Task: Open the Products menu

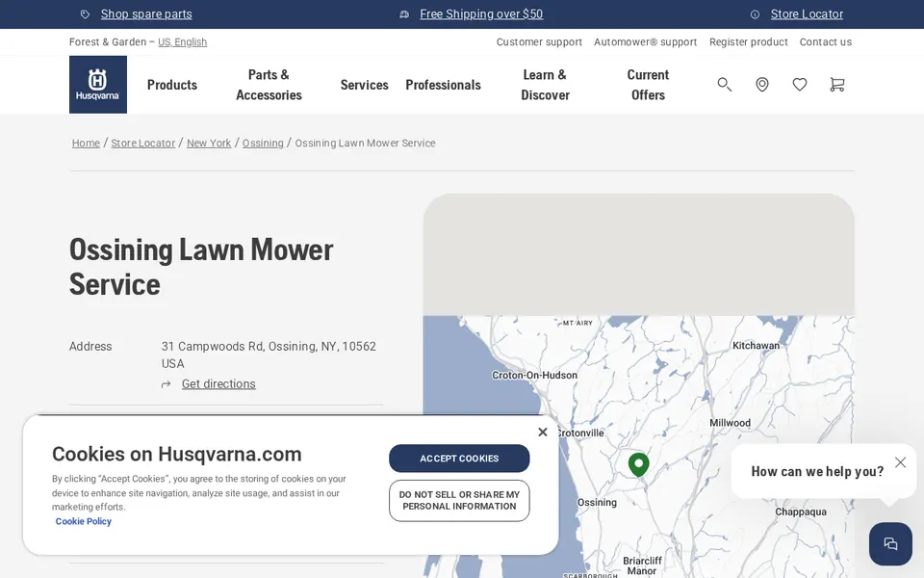Action: pos(172,85)
